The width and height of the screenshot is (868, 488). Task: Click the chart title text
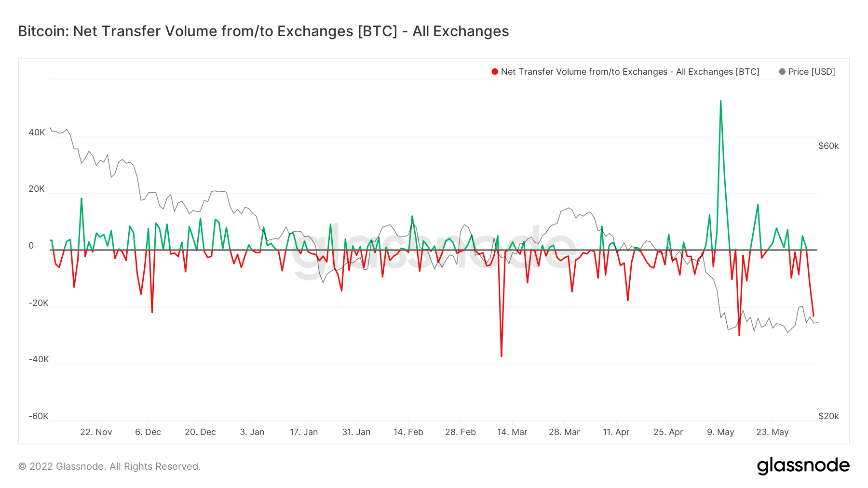[x=263, y=31]
